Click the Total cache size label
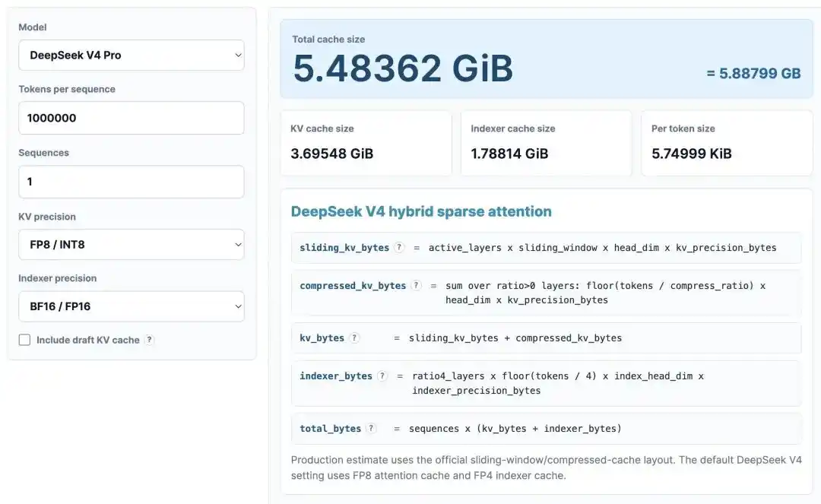Viewport: 821px width, 504px height. pos(328,40)
